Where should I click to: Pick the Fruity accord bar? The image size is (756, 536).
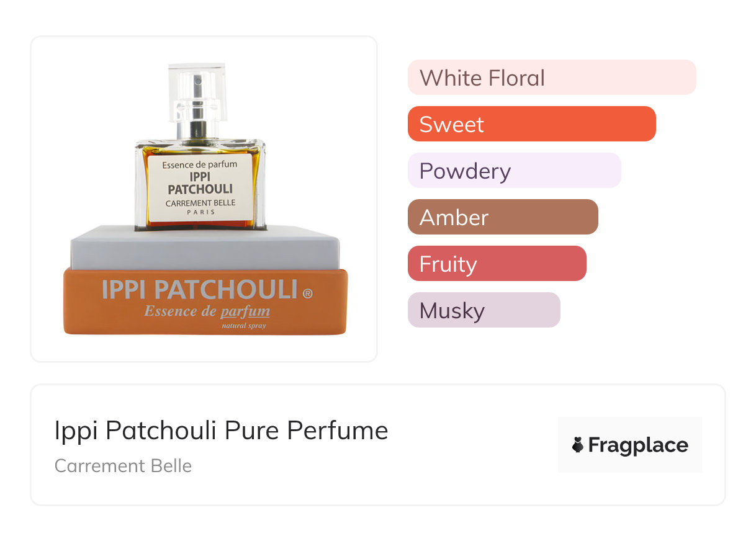(497, 264)
